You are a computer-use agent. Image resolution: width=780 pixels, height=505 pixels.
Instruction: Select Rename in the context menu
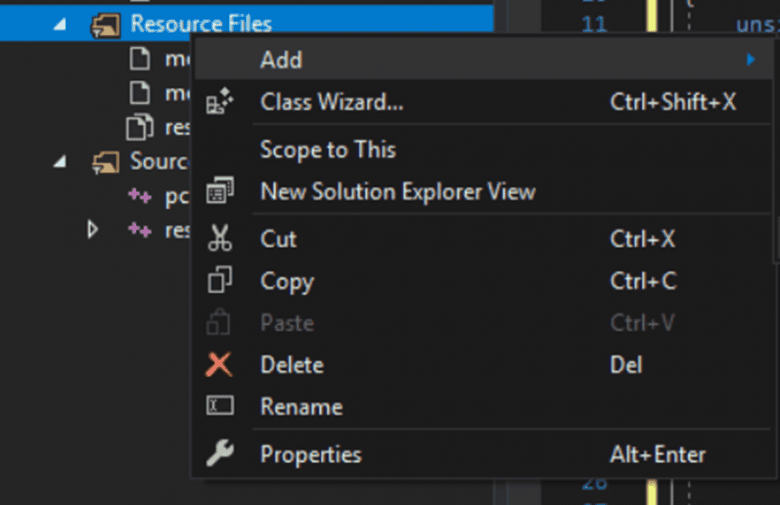click(301, 406)
